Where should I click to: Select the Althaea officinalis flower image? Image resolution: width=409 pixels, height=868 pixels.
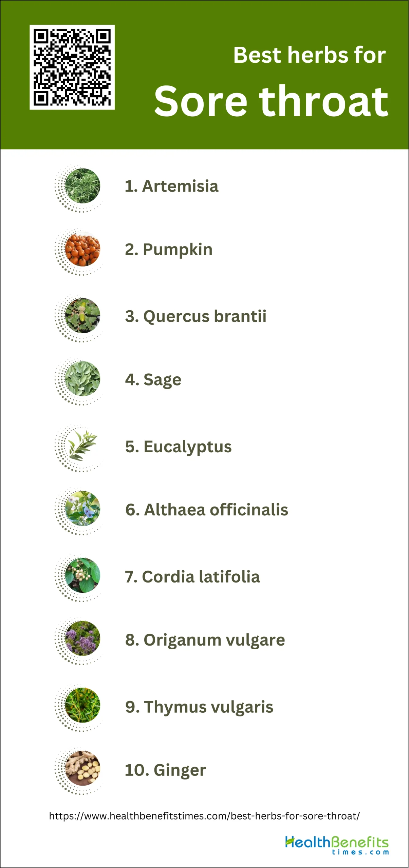pos(82,509)
